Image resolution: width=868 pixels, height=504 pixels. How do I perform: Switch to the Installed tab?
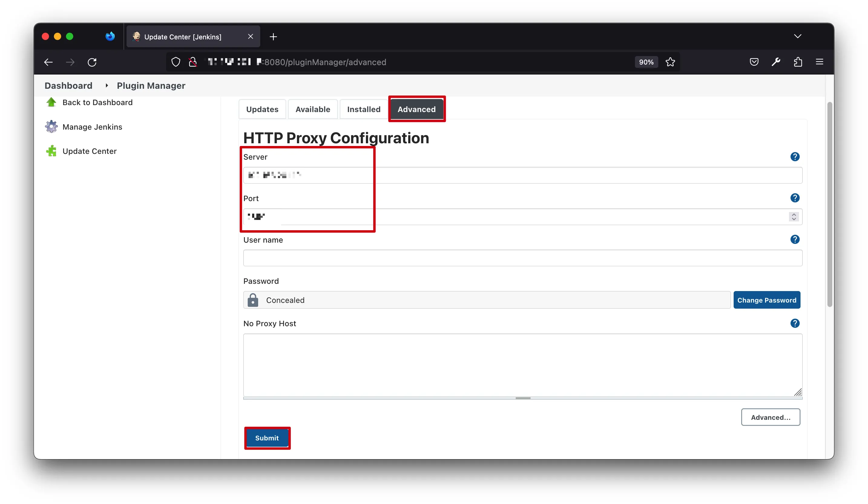[363, 109]
